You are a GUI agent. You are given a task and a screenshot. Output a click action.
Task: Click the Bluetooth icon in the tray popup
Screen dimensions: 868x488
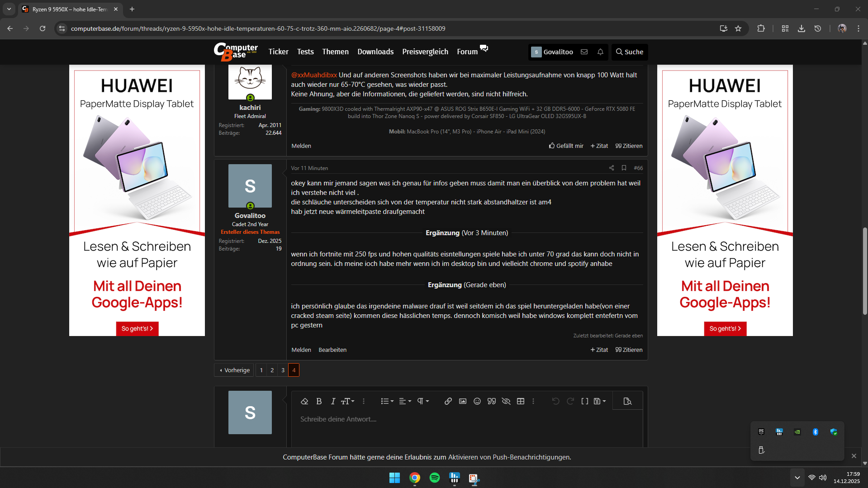click(x=815, y=432)
